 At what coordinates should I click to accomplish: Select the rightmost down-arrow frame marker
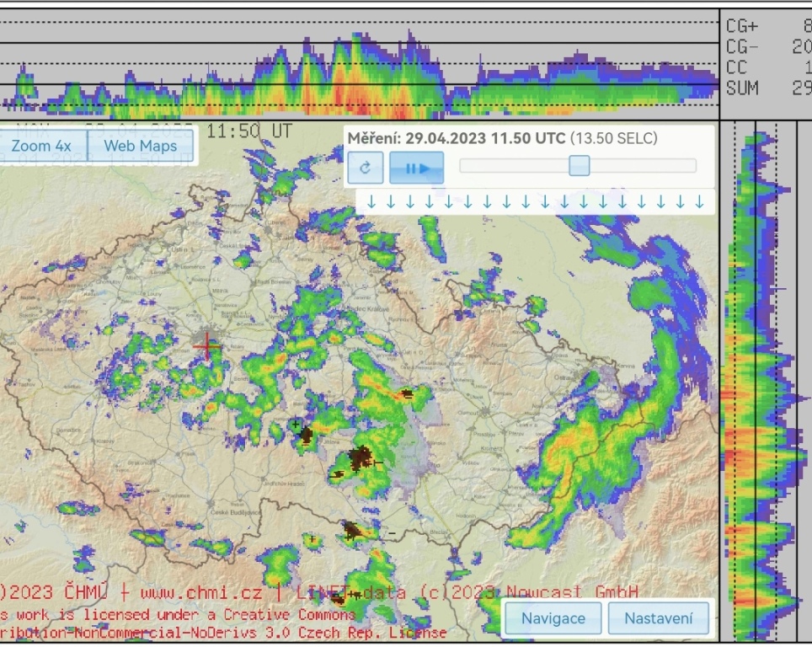(x=699, y=202)
